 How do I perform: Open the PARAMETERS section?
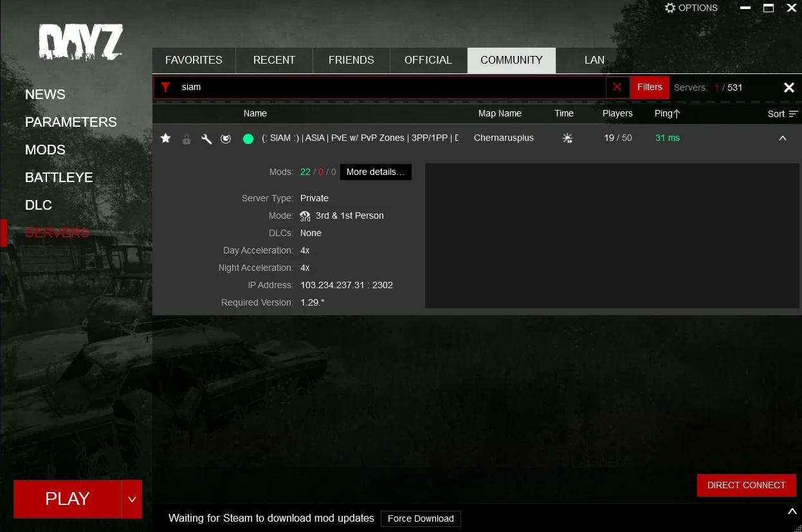71,122
